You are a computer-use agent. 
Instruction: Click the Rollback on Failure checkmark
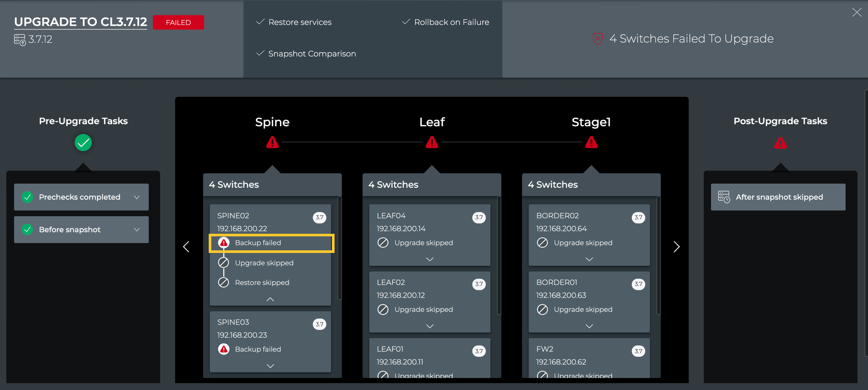tap(406, 22)
